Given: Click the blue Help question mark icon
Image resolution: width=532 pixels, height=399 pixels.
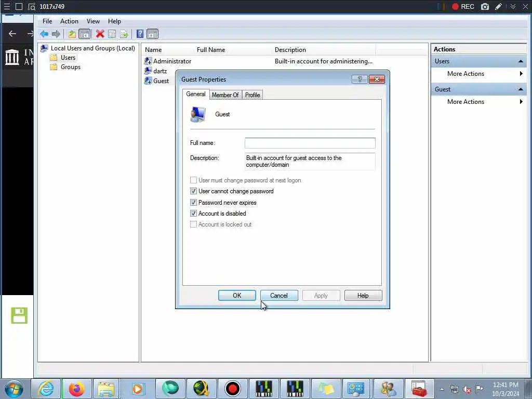Looking at the screenshot, I should [140, 34].
